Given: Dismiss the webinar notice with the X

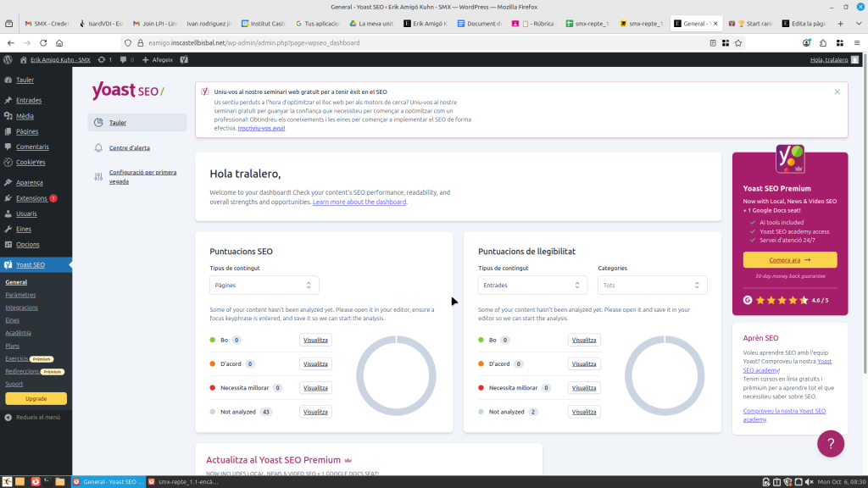Looking at the screenshot, I should pyautogui.click(x=837, y=91).
